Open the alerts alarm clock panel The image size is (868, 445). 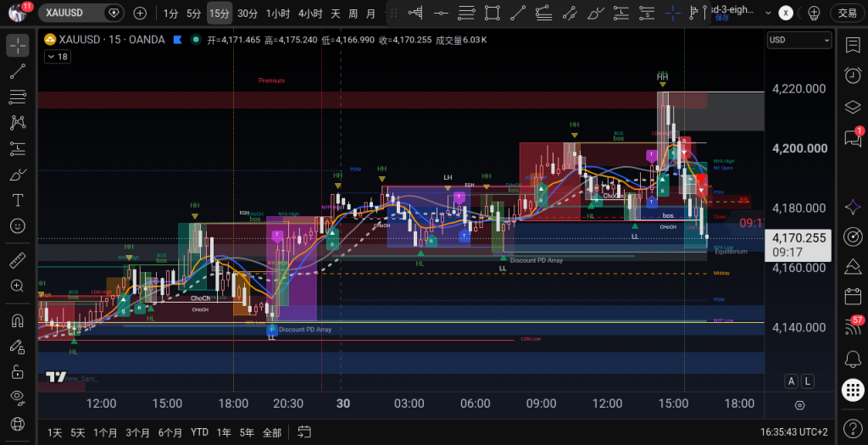pyautogui.click(x=853, y=75)
